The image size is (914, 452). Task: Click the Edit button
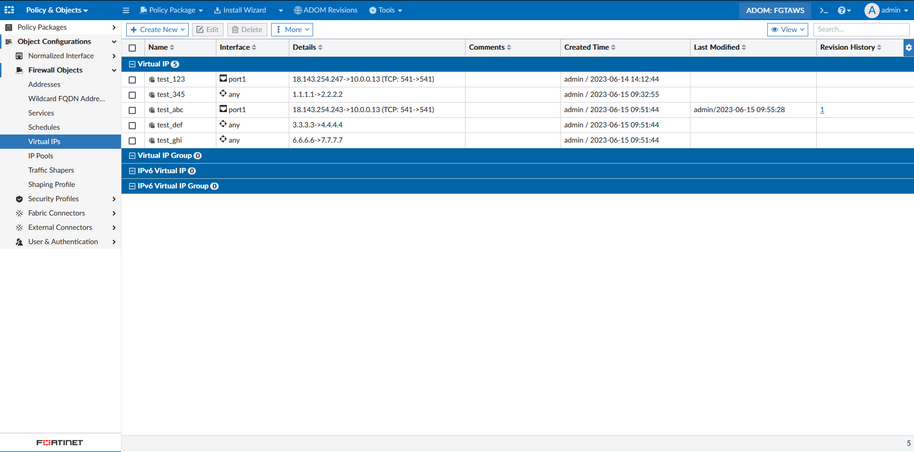click(x=208, y=30)
